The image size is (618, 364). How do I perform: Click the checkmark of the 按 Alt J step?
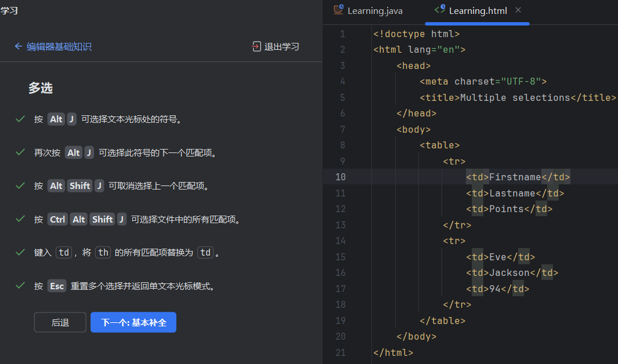tap(20, 119)
